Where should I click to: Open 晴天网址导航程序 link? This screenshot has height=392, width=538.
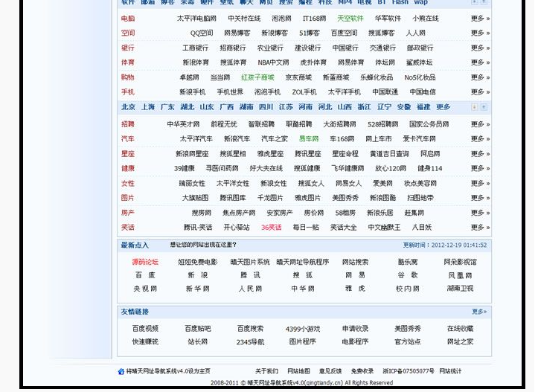(303, 262)
